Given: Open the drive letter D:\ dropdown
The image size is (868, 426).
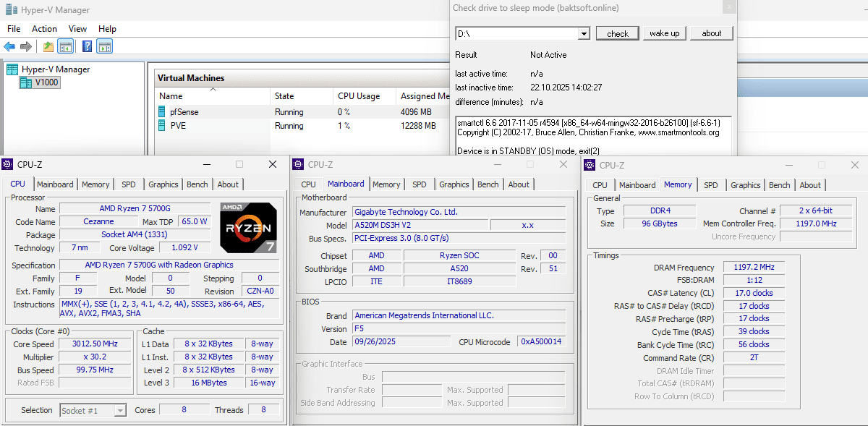Looking at the screenshot, I should (x=584, y=34).
